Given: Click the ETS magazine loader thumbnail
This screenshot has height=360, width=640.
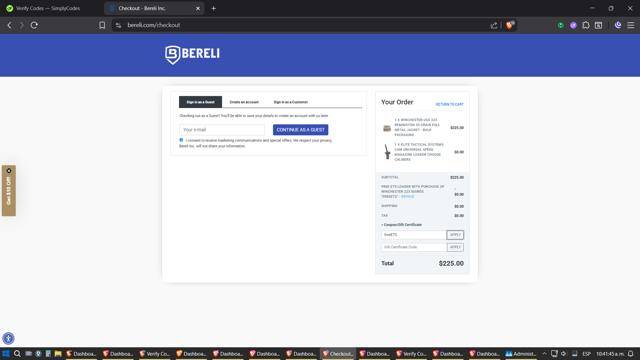Looking at the screenshot, I should (387, 152).
